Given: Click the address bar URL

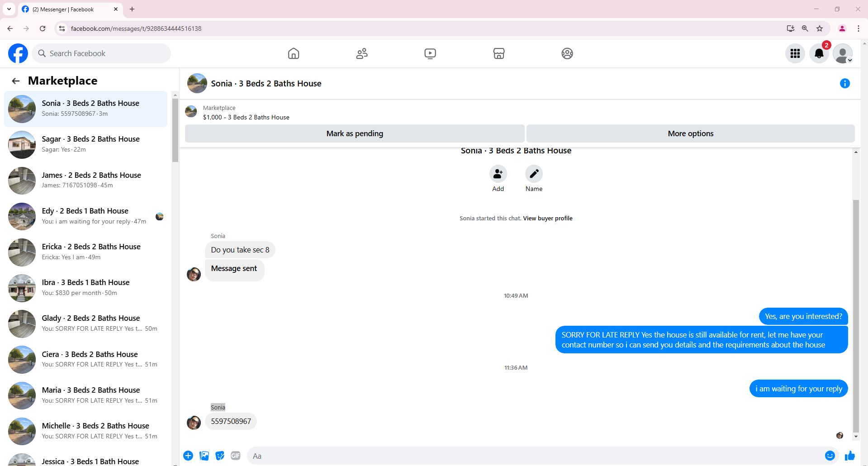Looking at the screenshot, I should (x=136, y=29).
